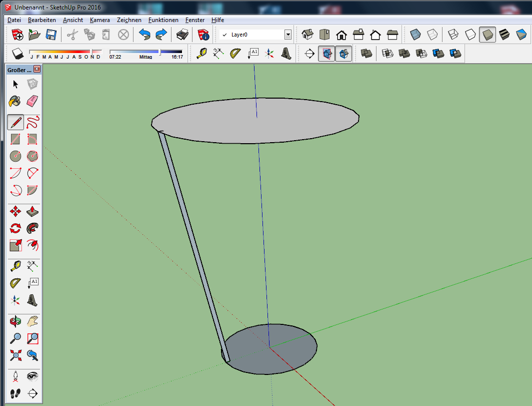This screenshot has height=406, width=532.
Task: Select the Eraser tool in the large toolset
Action: click(x=32, y=102)
